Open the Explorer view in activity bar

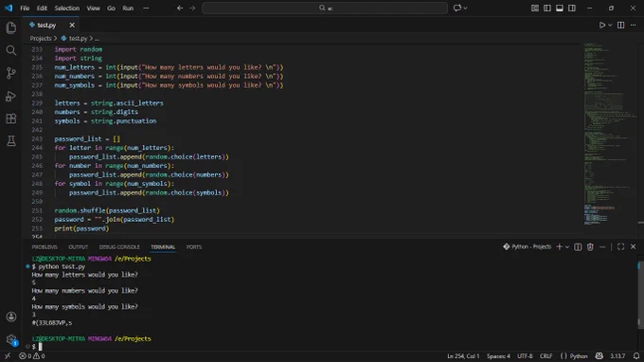point(11,27)
